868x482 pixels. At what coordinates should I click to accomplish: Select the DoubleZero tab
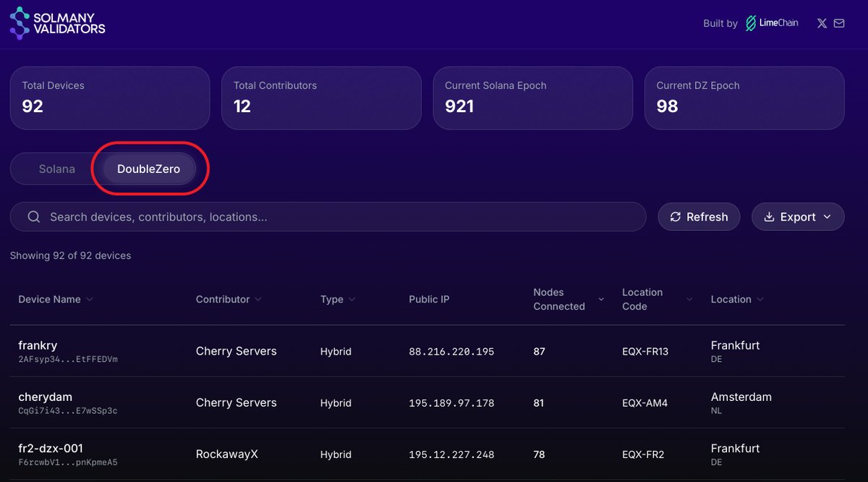(x=149, y=169)
